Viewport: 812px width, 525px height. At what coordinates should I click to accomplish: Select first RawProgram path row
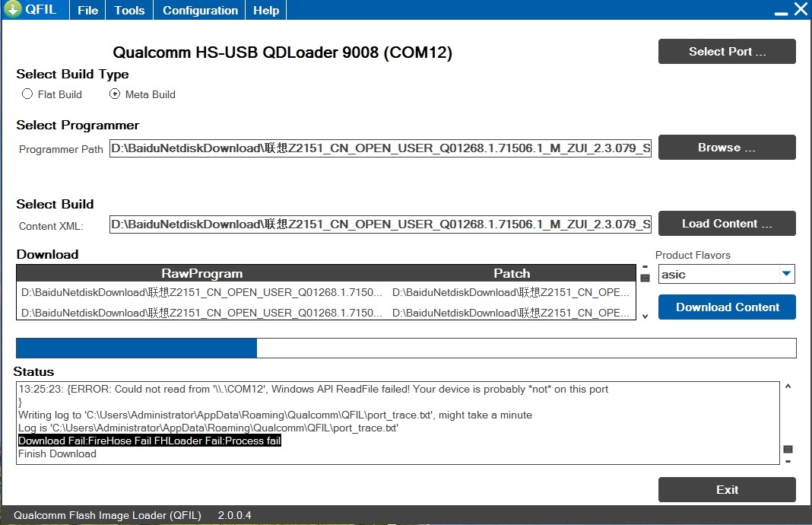click(202, 292)
